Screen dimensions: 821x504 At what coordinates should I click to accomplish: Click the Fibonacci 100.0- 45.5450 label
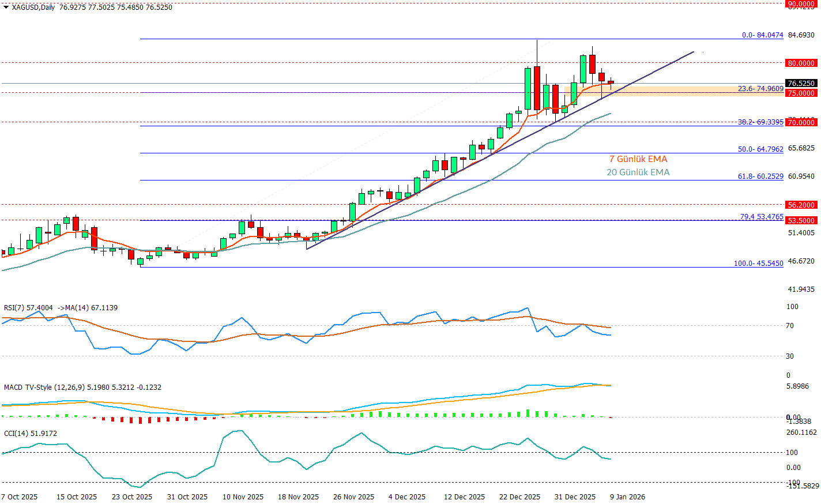(x=758, y=264)
